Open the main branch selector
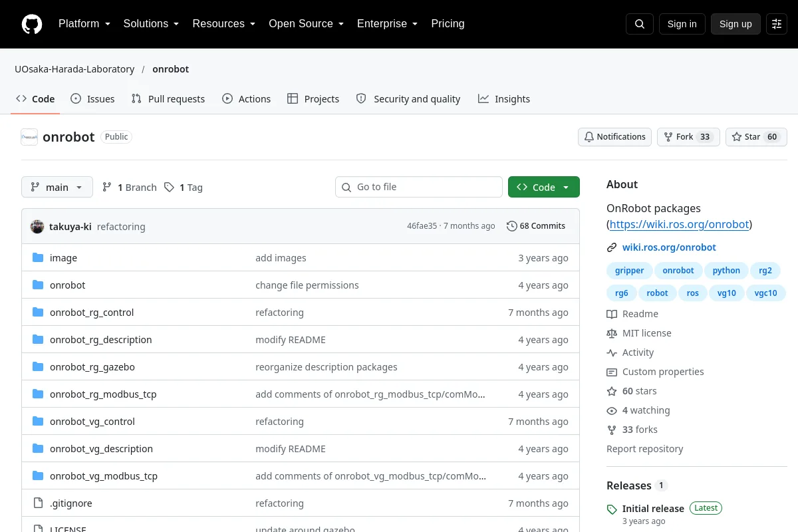Screen dimensions: 798x532 pos(57,187)
